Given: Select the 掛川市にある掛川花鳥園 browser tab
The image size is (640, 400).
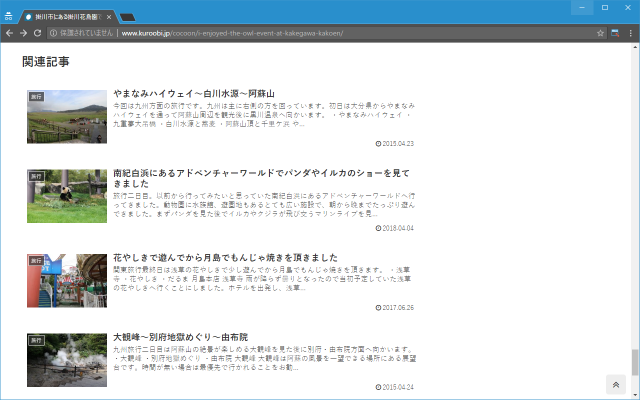Looking at the screenshot, I should (x=68, y=17).
